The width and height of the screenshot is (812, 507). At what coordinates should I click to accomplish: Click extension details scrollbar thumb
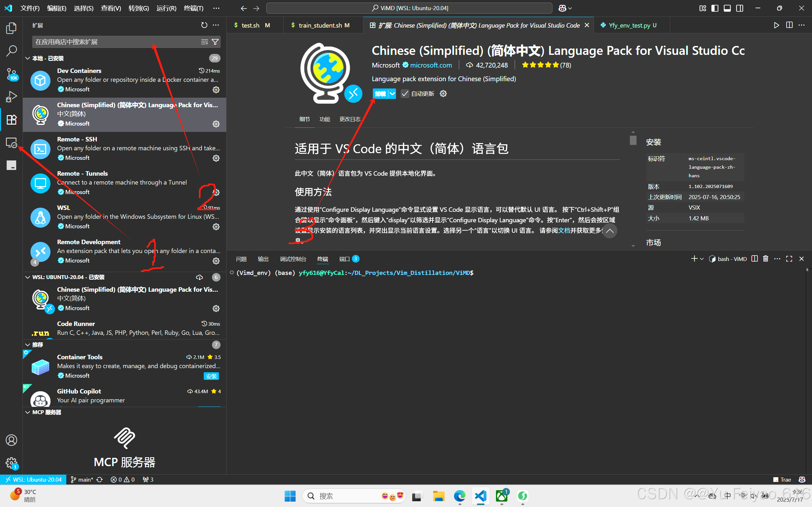633,140
